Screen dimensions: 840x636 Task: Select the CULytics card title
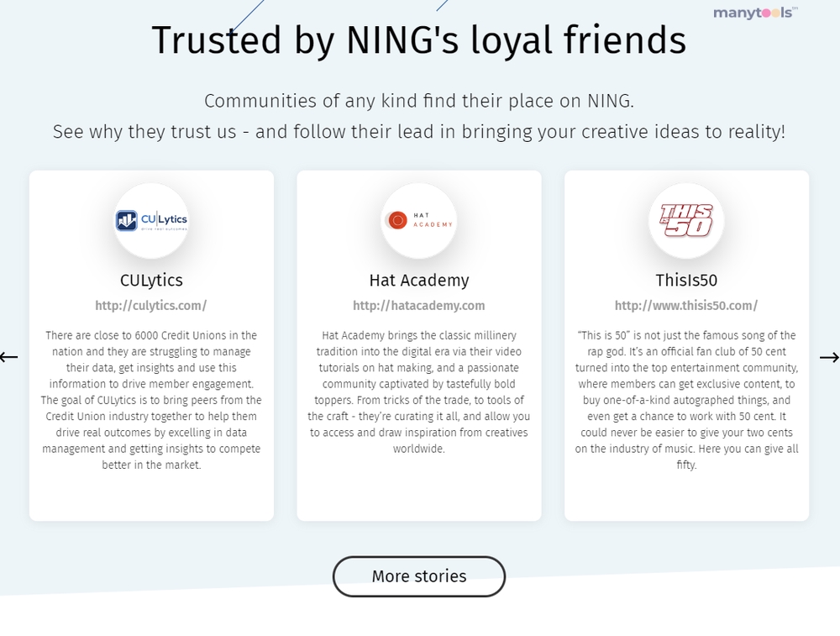tap(151, 281)
